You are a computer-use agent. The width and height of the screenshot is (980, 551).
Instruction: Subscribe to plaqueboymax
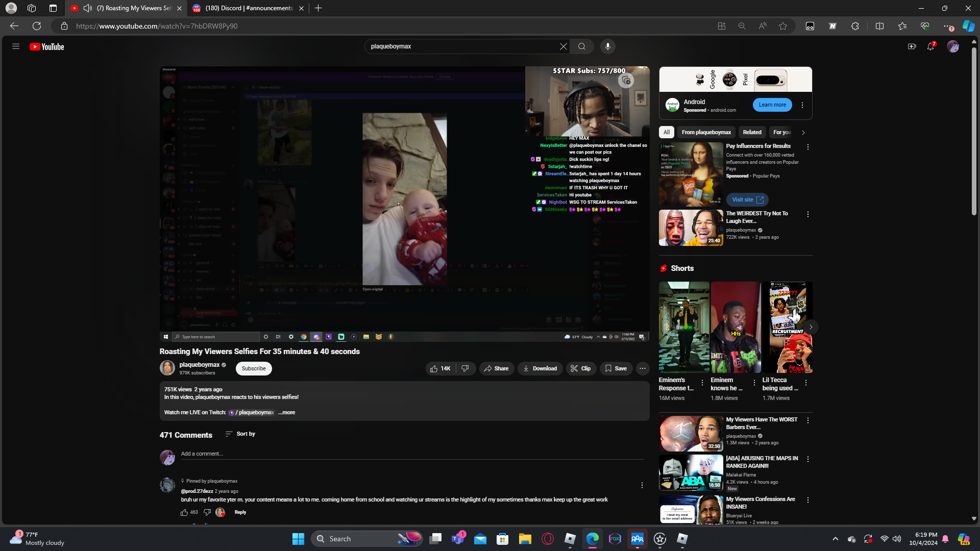coord(254,368)
